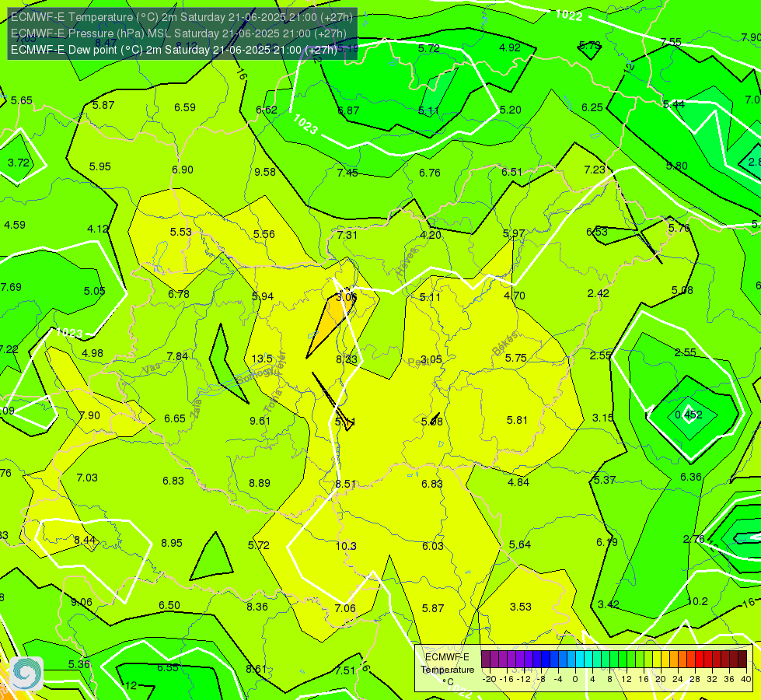Click the dew point value 8.95
This screenshot has width=761, height=700.
(x=172, y=543)
